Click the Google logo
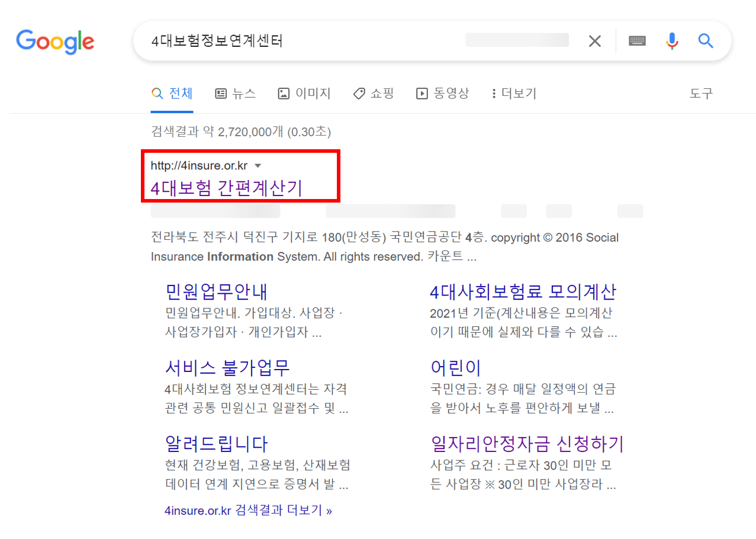Screen dimensions: 756x539 tap(55, 41)
